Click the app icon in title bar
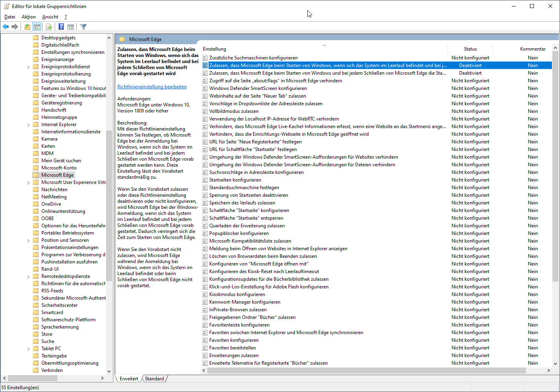Viewport: 560px width, 392px height. (6, 6)
